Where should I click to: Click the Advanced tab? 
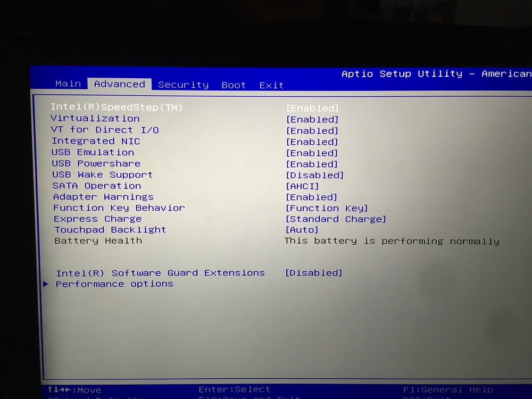click(x=119, y=84)
